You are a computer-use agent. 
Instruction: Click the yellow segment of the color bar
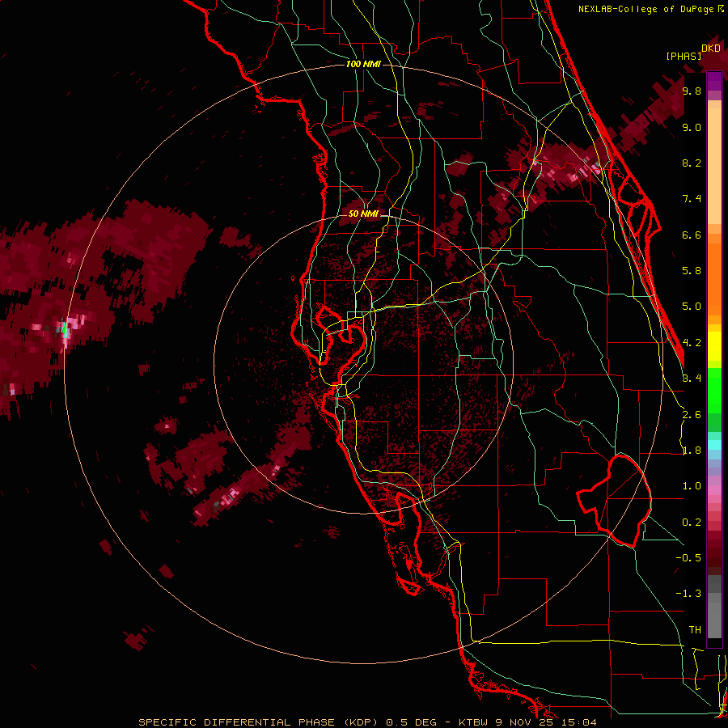click(x=714, y=346)
